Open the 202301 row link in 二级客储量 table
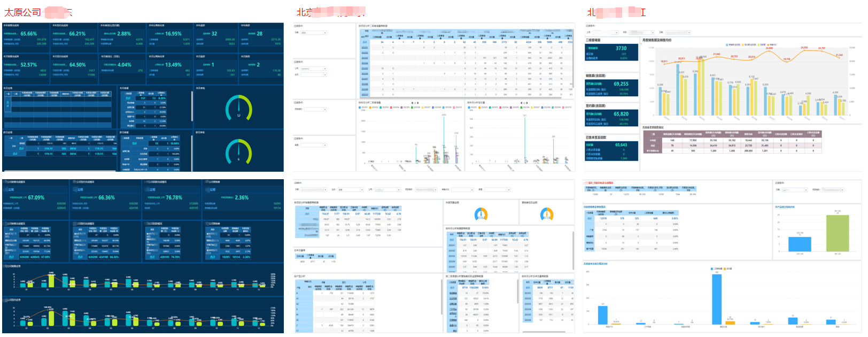868x337 pixels. 365,48
